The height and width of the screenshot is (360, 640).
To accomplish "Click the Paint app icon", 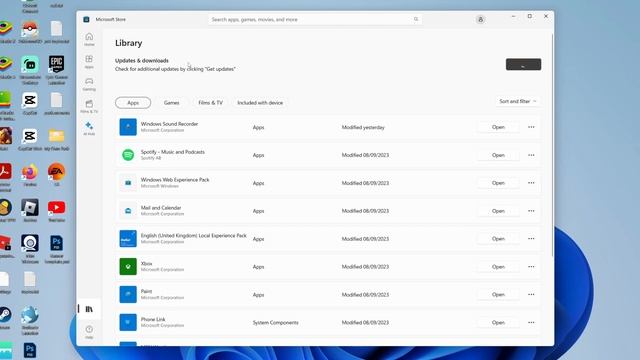I will pos(128,294).
